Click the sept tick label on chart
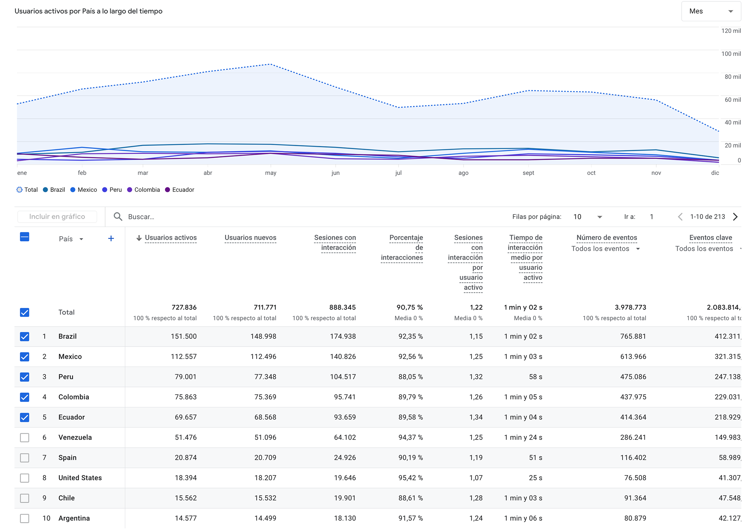 [x=528, y=173]
